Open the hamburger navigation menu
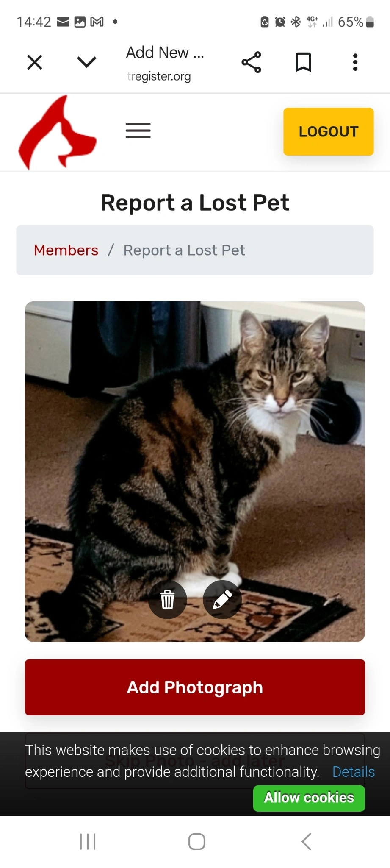 click(x=138, y=131)
